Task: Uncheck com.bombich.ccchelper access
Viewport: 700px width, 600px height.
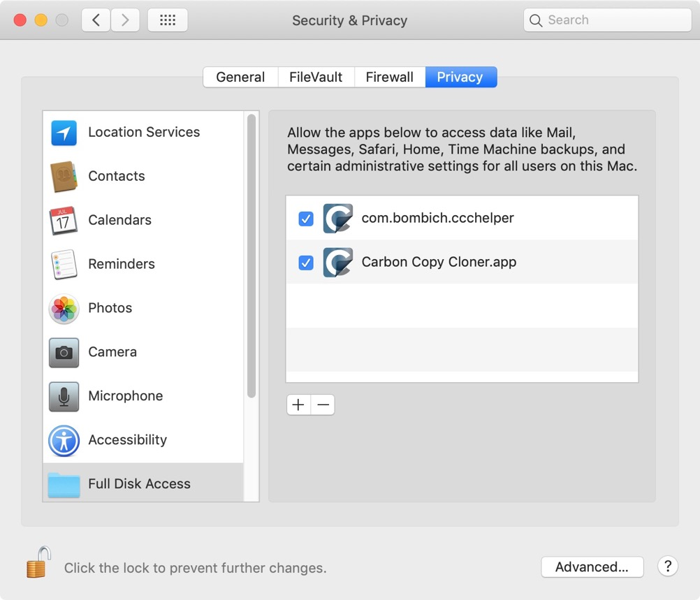Action: pyautogui.click(x=305, y=219)
